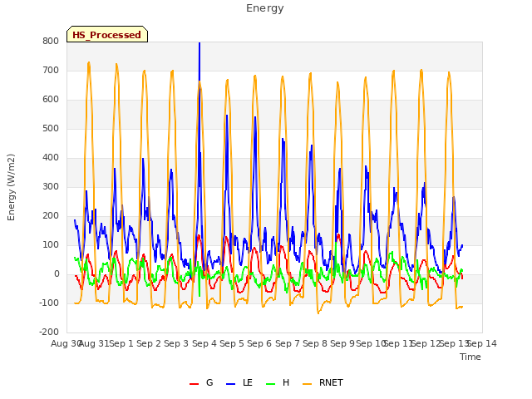
Task: Click the -100 y-axis tick label
Action: tap(49, 303)
